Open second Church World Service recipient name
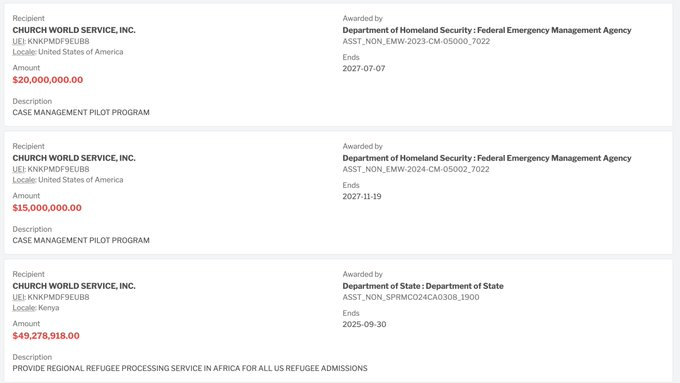The image size is (680, 383). [74, 158]
